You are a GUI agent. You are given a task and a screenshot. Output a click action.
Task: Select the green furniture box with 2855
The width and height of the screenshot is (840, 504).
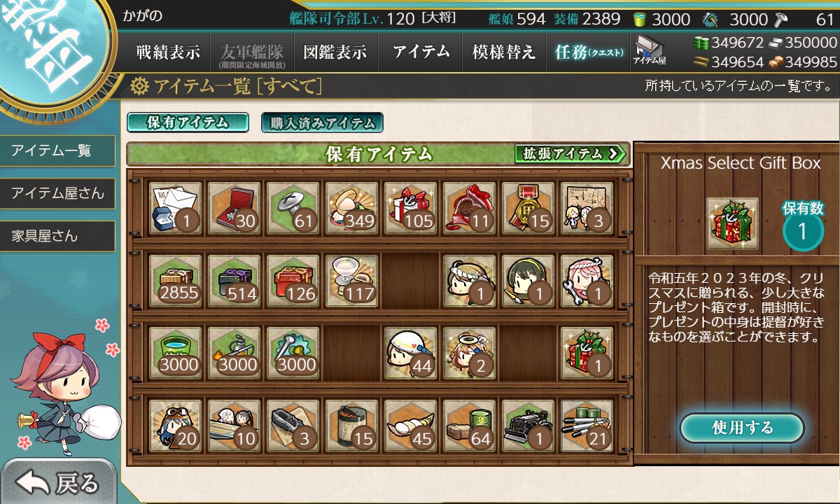tap(176, 281)
